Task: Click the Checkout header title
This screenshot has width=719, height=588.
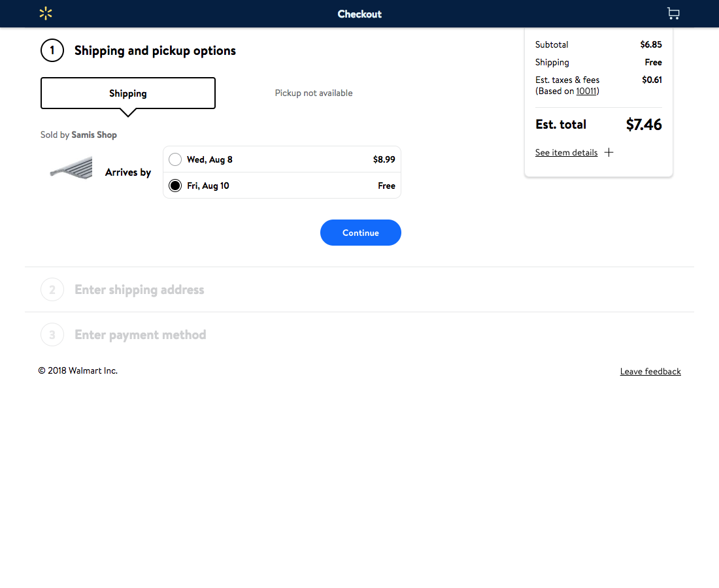Action: tap(359, 13)
